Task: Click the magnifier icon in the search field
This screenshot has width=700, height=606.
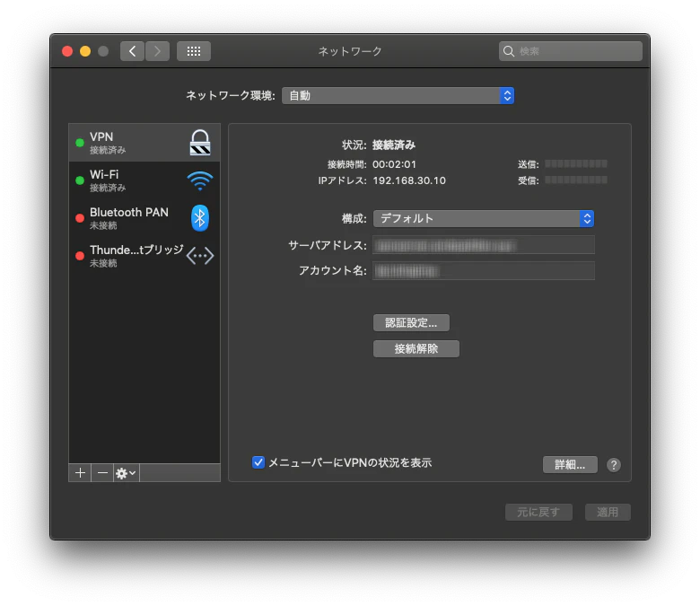Action: [x=509, y=51]
